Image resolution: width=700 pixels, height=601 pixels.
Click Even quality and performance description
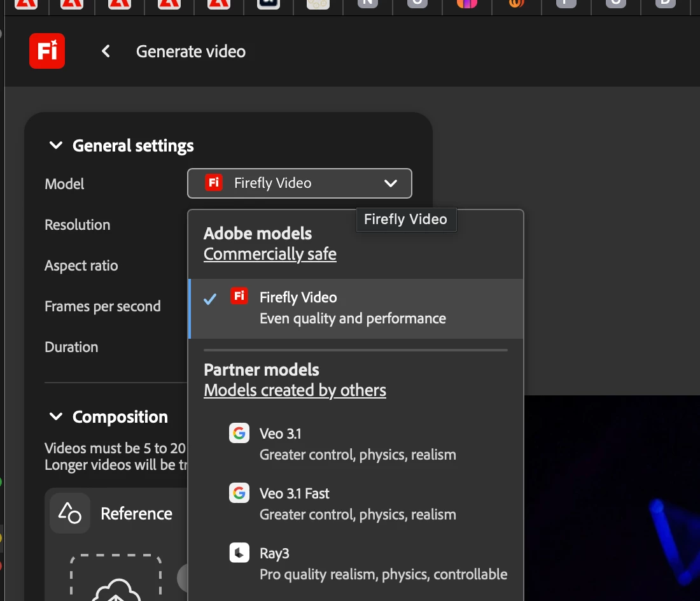[353, 318]
